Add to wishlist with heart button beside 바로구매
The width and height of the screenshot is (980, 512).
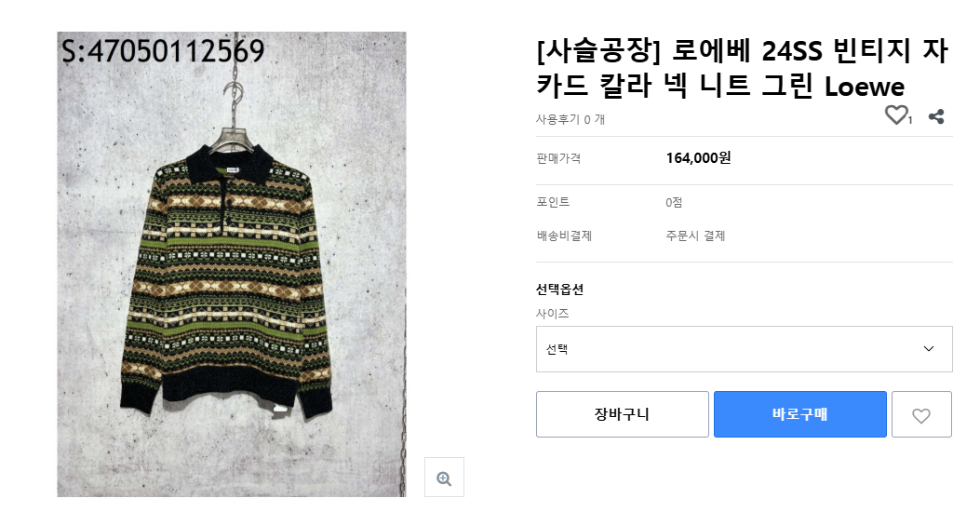(921, 415)
